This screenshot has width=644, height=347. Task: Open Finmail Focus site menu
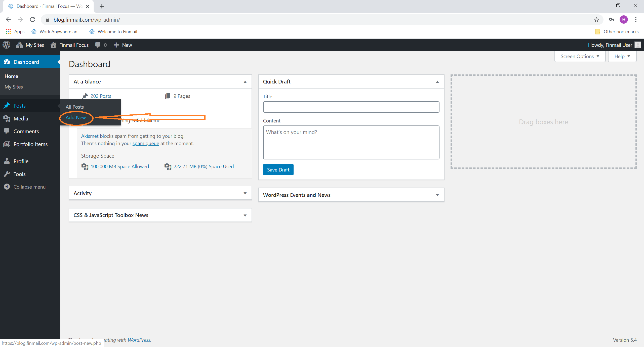(x=69, y=45)
